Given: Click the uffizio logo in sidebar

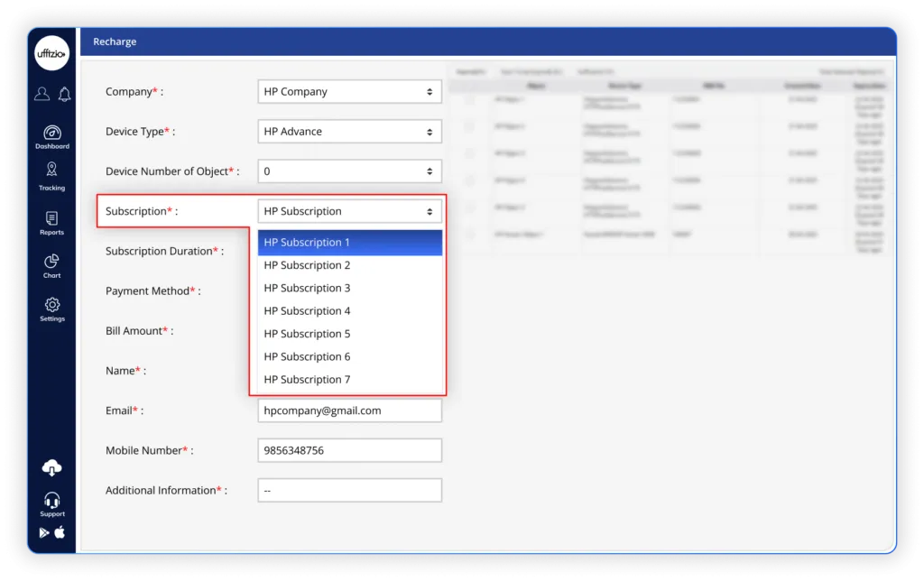Looking at the screenshot, I should click(x=52, y=53).
